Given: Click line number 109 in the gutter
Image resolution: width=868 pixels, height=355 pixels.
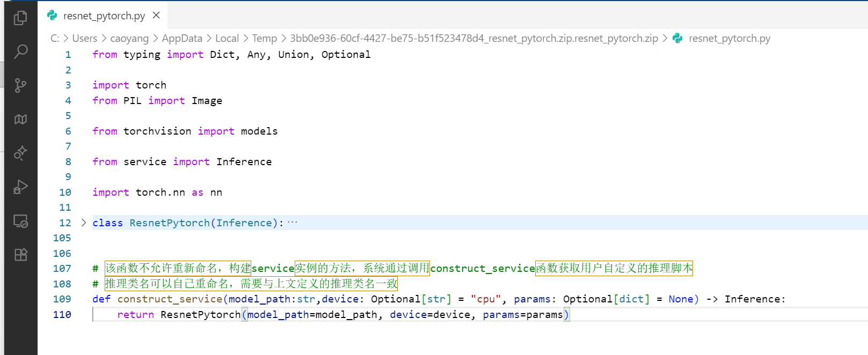Looking at the screenshot, I should point(62,299).
